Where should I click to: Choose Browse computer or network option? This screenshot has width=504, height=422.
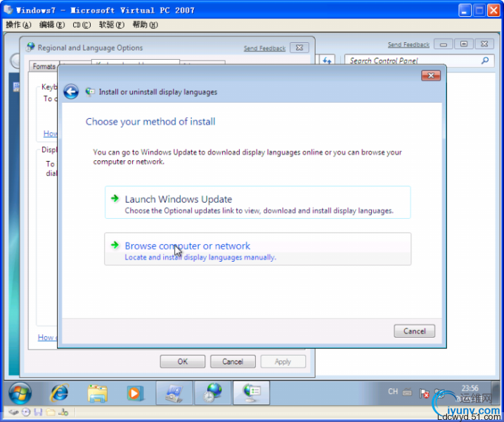click(x=257, y=249)
